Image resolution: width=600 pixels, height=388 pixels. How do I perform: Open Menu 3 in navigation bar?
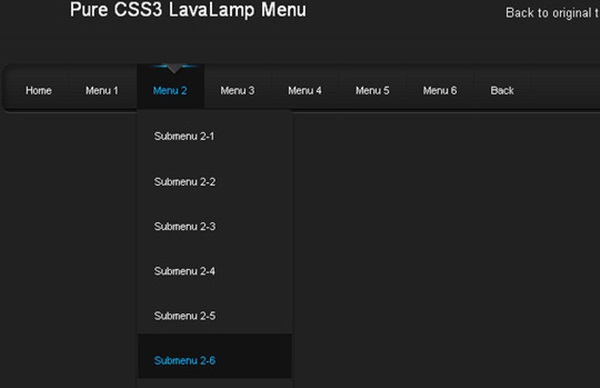[238, 91]
